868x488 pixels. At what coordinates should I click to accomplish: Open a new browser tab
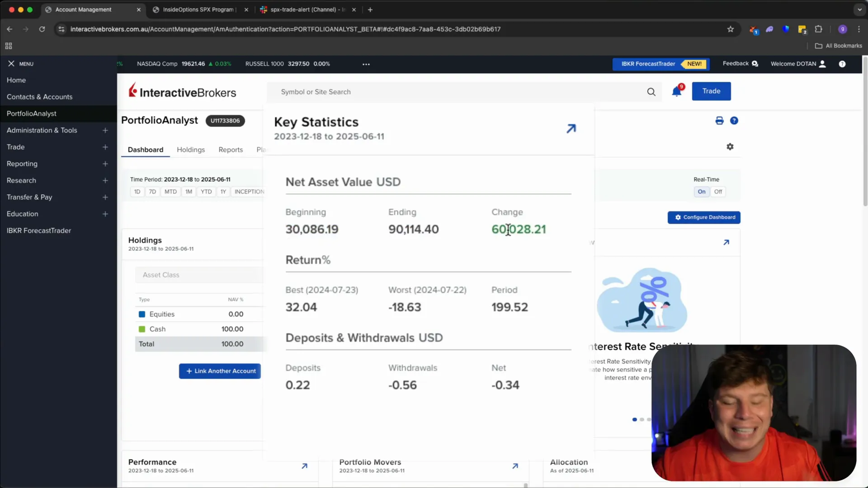[x=370, y=9]
